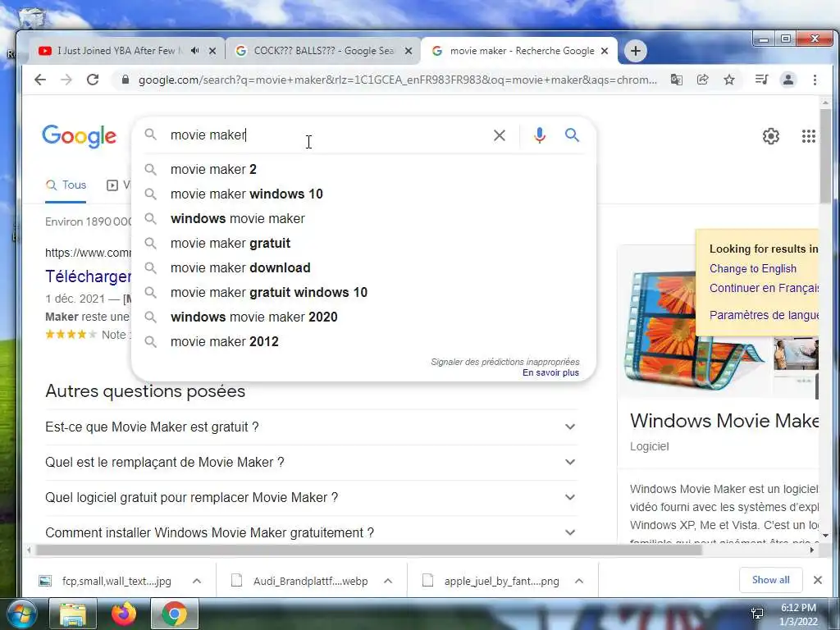Expand 'Quel est le remplaçant de Movie Maker ?'

[x=311, y=463]
